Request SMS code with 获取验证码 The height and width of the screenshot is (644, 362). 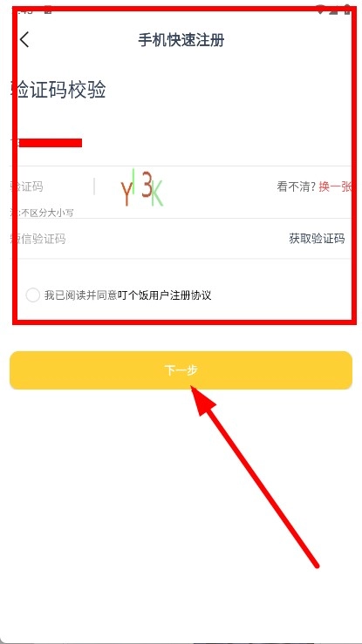tap(317, 239)
